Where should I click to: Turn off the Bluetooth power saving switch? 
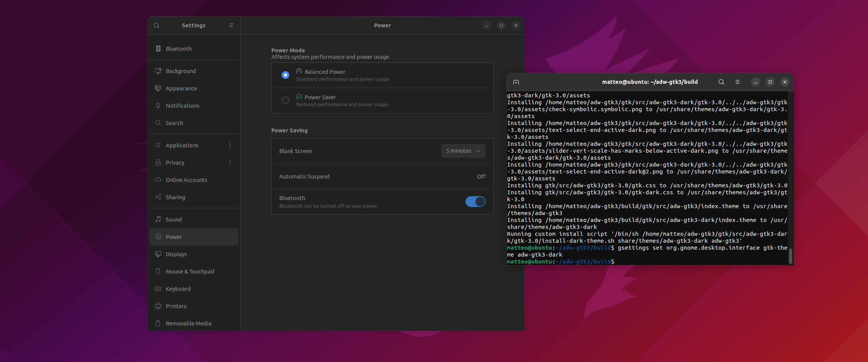coord(476,202)
